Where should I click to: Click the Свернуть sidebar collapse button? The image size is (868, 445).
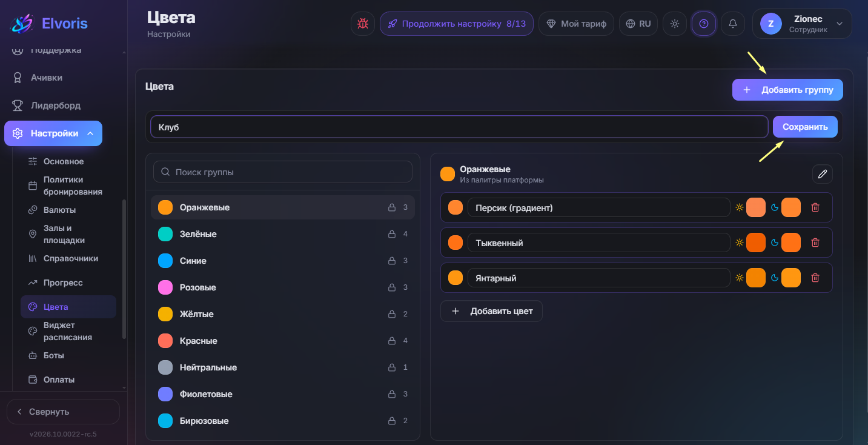click(63, 412)
